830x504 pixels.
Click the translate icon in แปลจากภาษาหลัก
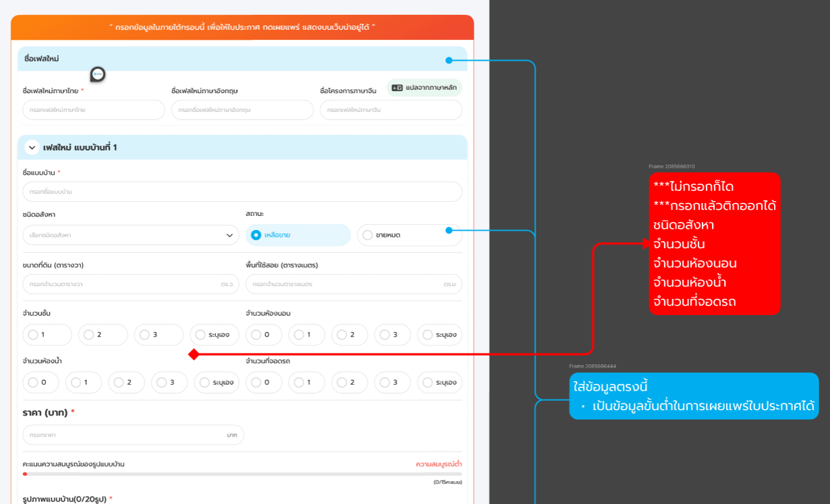397,88
